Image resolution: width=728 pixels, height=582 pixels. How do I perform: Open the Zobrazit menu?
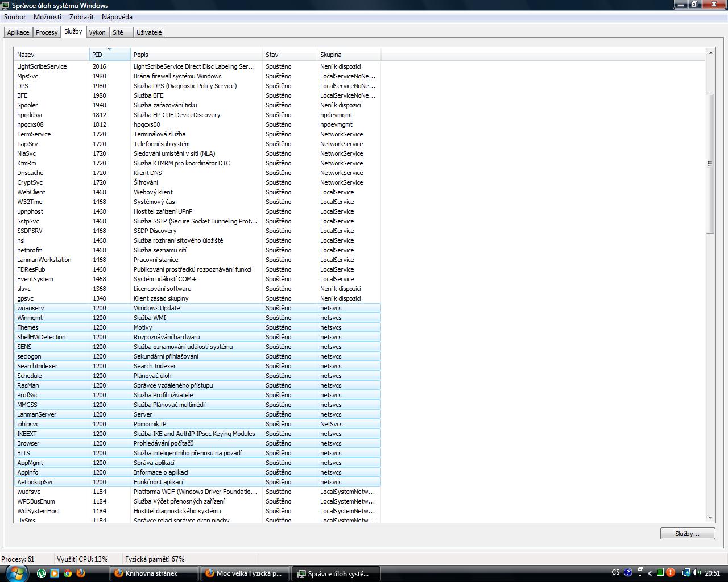coord(81,17)
